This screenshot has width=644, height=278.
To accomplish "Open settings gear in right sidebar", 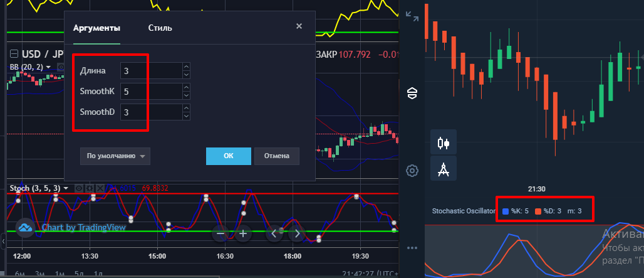I will [412, 170].
